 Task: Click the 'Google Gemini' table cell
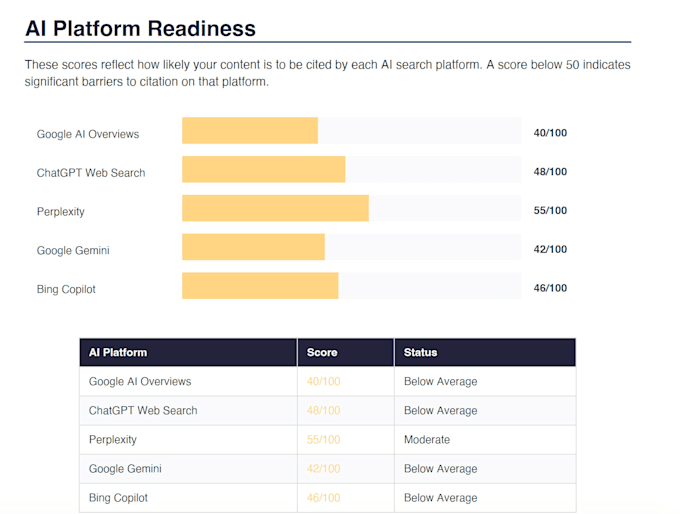189,468
